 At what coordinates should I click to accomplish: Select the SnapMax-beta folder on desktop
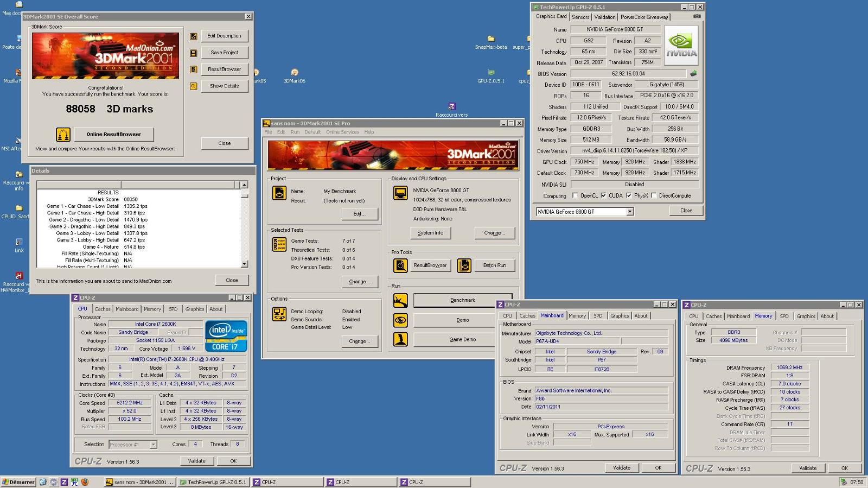tap(491, 42)
